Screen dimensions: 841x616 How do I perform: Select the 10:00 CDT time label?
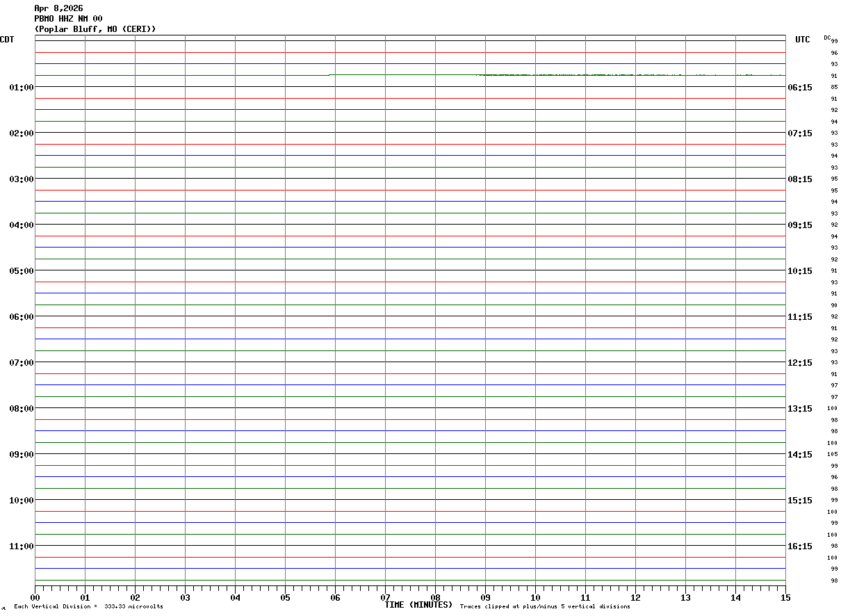tap(22, 501)
